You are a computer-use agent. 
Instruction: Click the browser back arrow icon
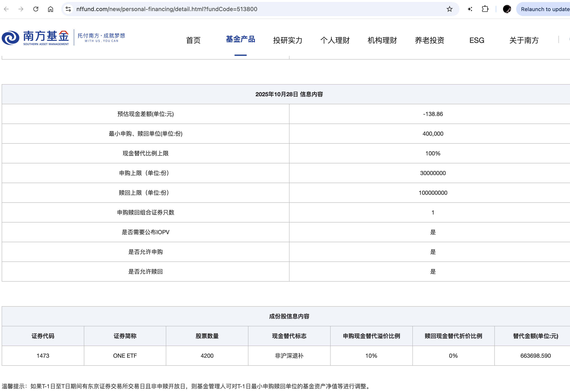tap(6, 9)
